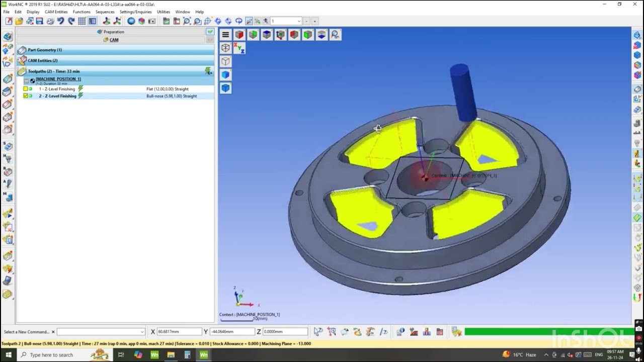Click the multicolor cube render icon
Screen dimensions: 644x362
[141, 21]
